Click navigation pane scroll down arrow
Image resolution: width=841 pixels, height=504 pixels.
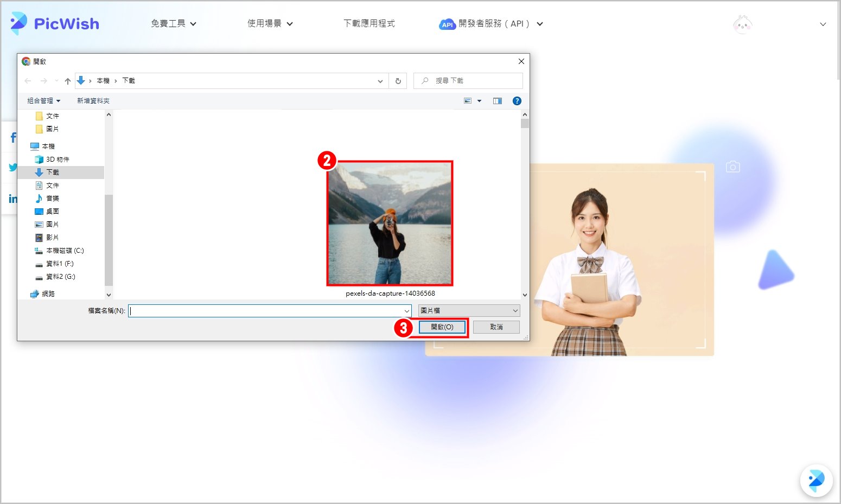pyautogui.click(x=109, y=295)
